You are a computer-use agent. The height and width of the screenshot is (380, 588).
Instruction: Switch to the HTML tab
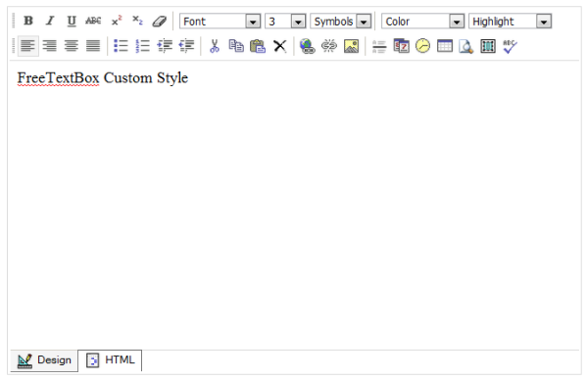pyautogui.click(x=110, y=360)
